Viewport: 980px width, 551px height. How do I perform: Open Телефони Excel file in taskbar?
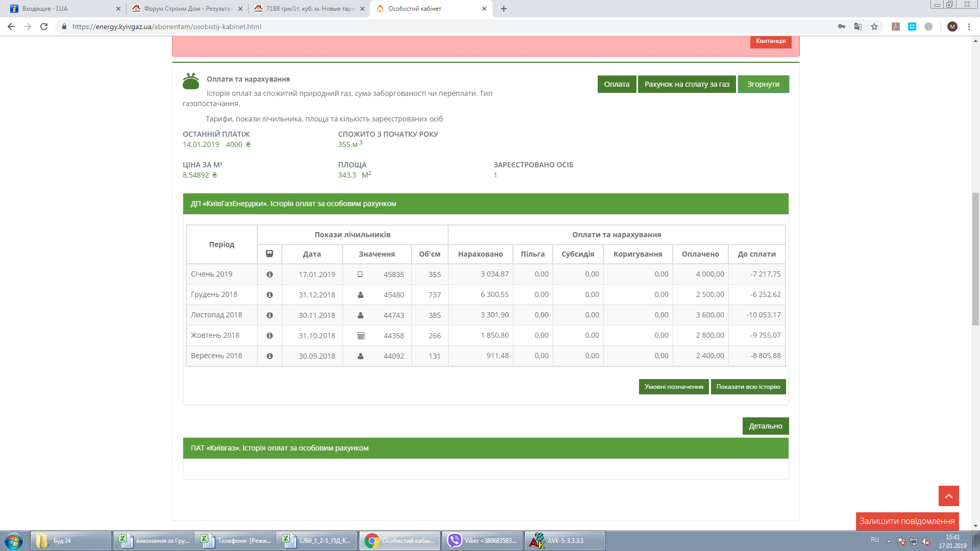click(235, 541)
